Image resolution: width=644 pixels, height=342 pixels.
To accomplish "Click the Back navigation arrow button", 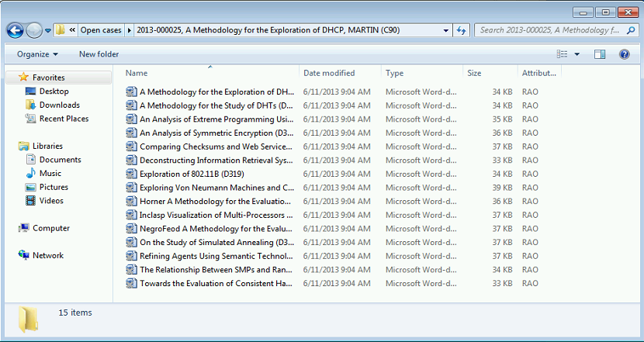I will (15, 30).
